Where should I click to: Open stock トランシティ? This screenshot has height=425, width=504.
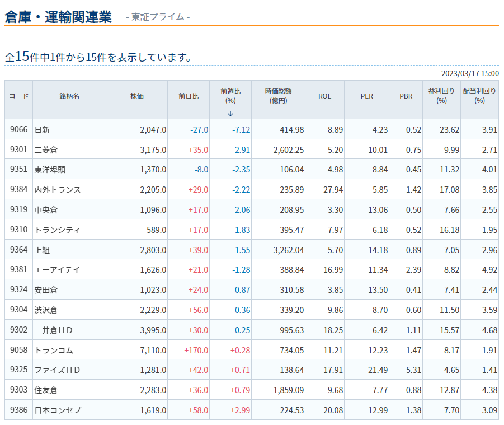(x=57, y=230)
